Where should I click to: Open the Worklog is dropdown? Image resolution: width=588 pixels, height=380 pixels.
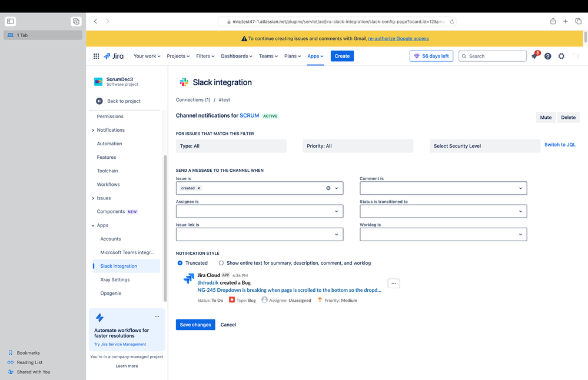pyautogui.click(x=443, y=235)
